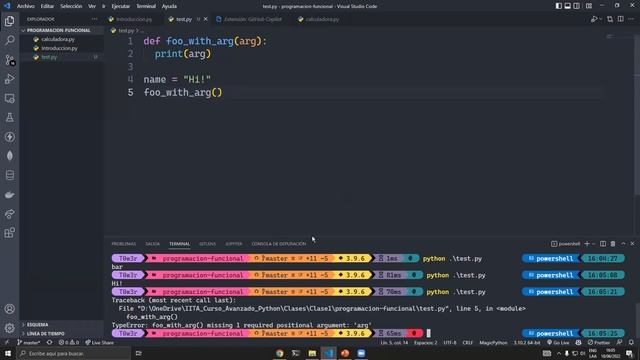This screenshot has width=640, height=360.
Task: Select Python interpreter 3.10.2 64-bit
Action: 527,343
